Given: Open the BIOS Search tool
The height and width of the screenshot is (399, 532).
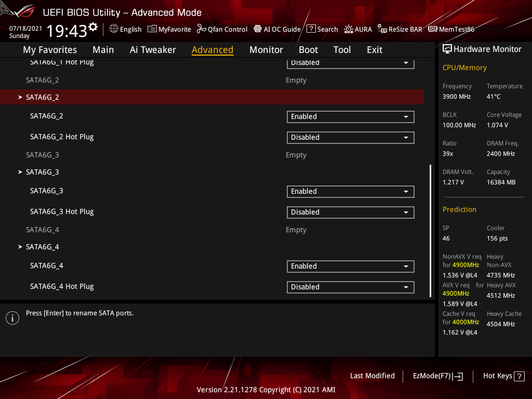Looking at the screenshot, I should tap(322, 29).
